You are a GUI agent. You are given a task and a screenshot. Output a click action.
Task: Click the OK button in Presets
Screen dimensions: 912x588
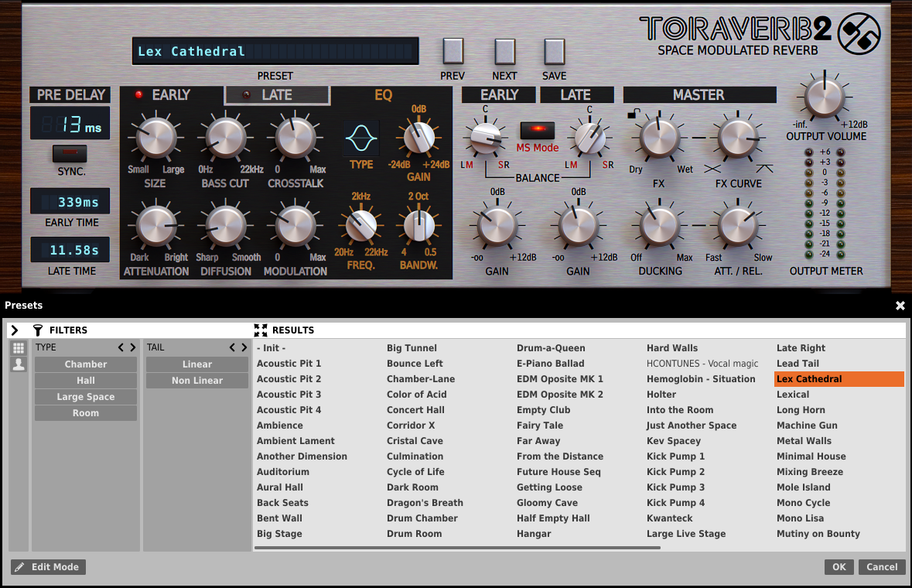839,567
